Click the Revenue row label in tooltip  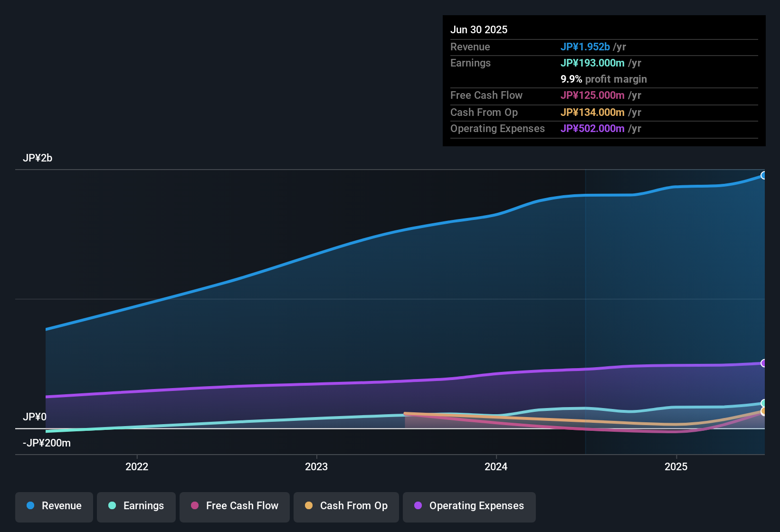pyautogui.click(x=470, y=47)
